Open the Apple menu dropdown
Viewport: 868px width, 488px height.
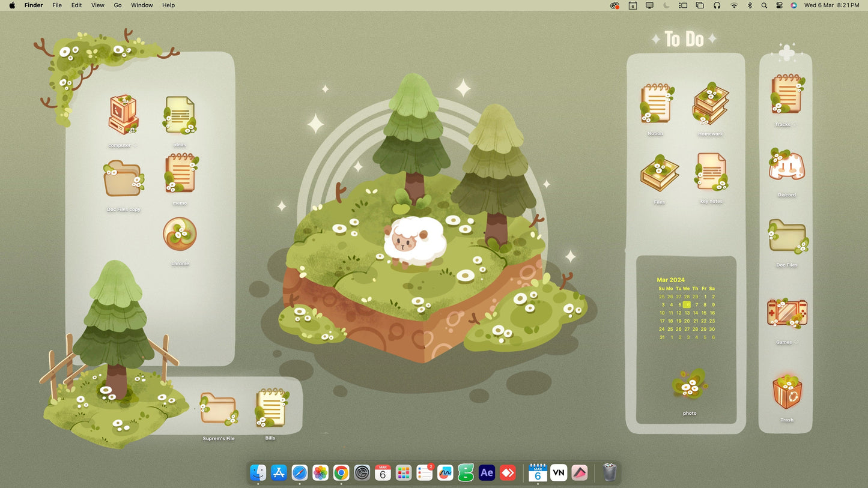(x=12, y=5)
